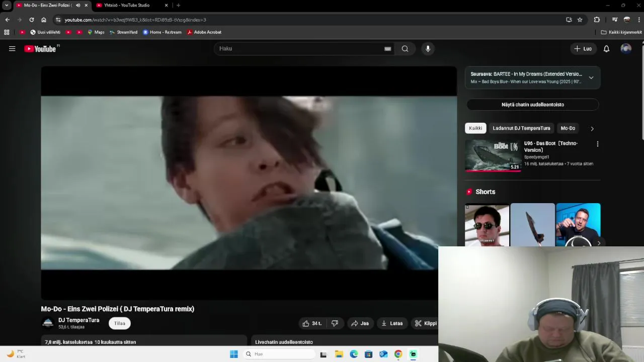
Task: Open File Explorer from taskbar
Action: (x=339, y=354)
